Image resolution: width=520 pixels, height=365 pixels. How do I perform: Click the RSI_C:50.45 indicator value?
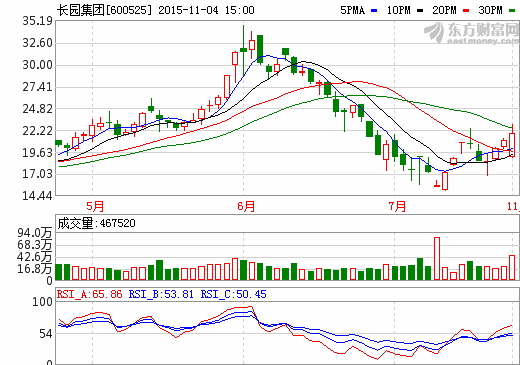click(x=234, y=294)
